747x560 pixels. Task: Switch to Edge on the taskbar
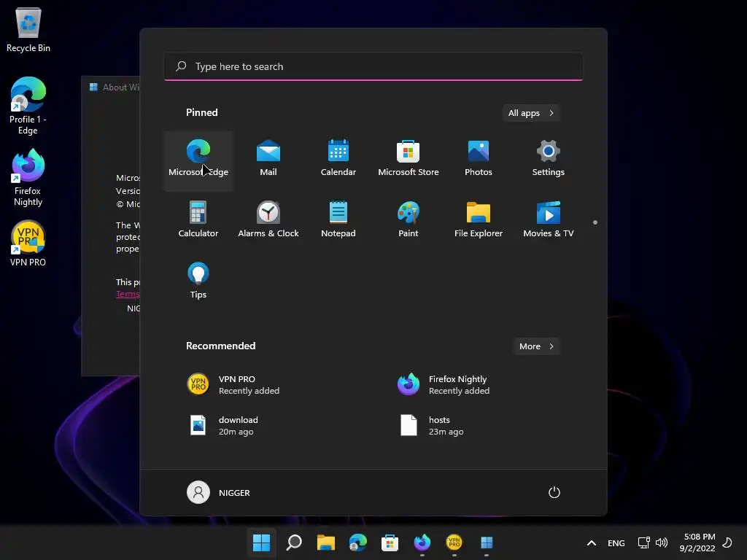[357, 542]
